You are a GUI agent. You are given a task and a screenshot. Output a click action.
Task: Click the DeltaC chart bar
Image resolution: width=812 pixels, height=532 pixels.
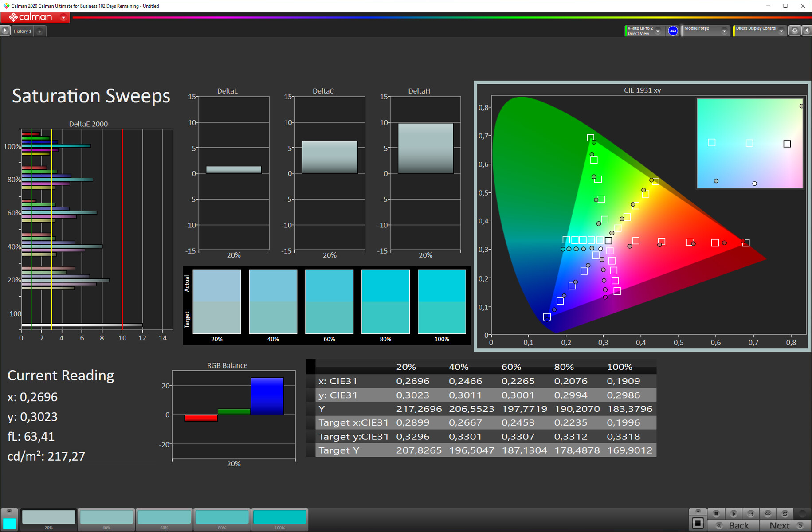pos(330,157)
